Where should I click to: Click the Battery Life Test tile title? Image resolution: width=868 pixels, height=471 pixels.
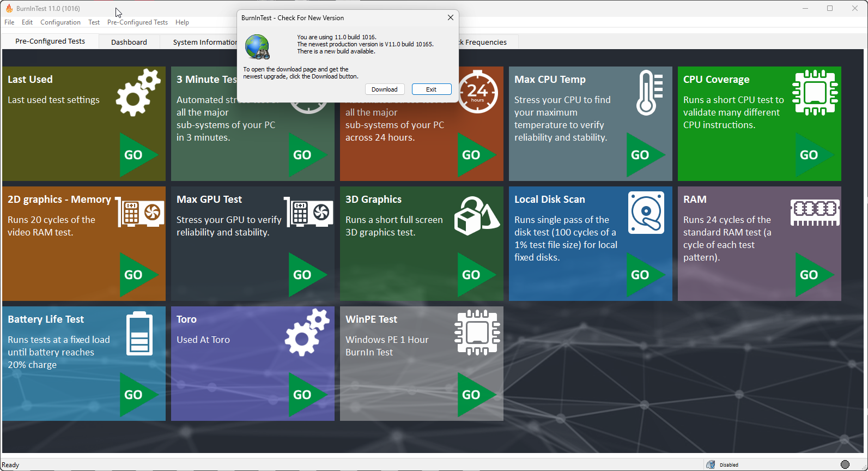pyautogui.click(x=46, y=319)
